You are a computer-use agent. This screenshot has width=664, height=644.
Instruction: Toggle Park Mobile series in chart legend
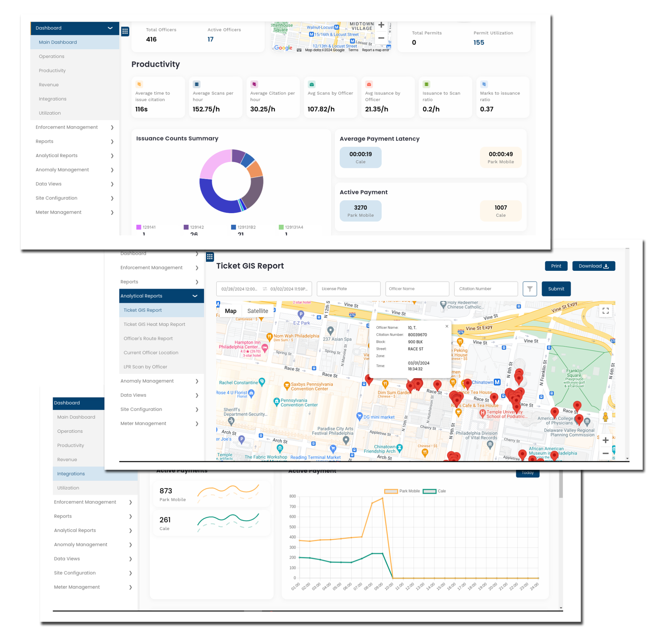click(391, 491)
